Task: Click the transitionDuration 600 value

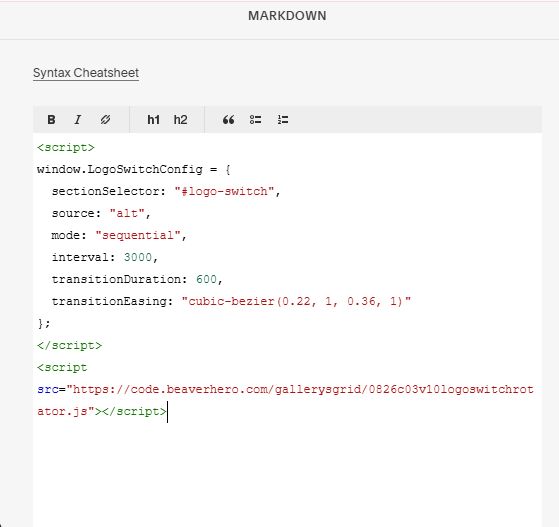Action: click(x=206, y=279)
